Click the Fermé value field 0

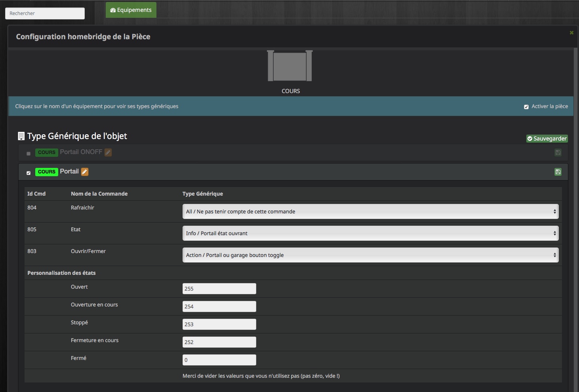(x=219, y=360)
